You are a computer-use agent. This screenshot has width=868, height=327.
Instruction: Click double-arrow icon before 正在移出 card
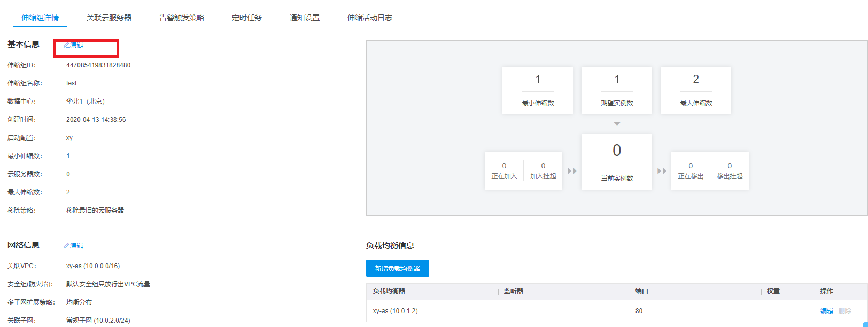click(662, 171)
